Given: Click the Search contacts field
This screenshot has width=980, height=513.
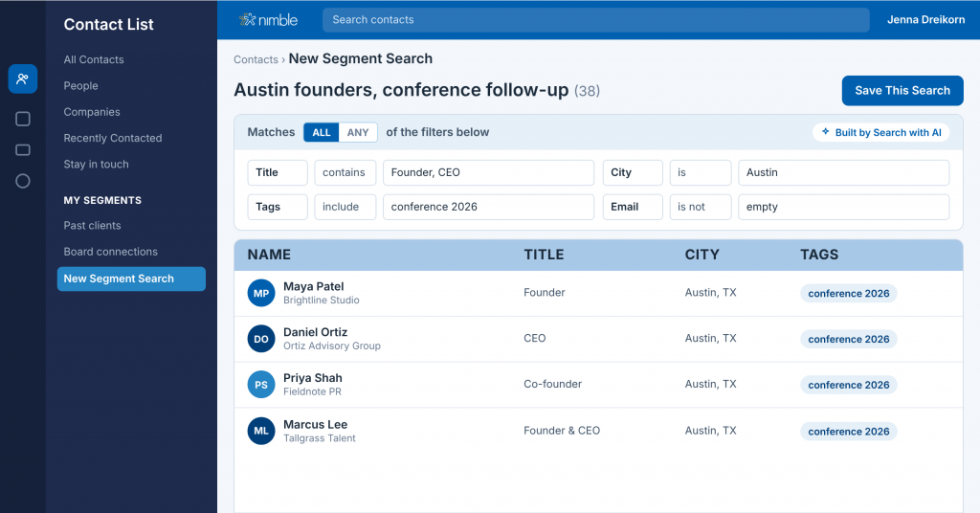Looking at the screenshot, I should pos(595,20).
